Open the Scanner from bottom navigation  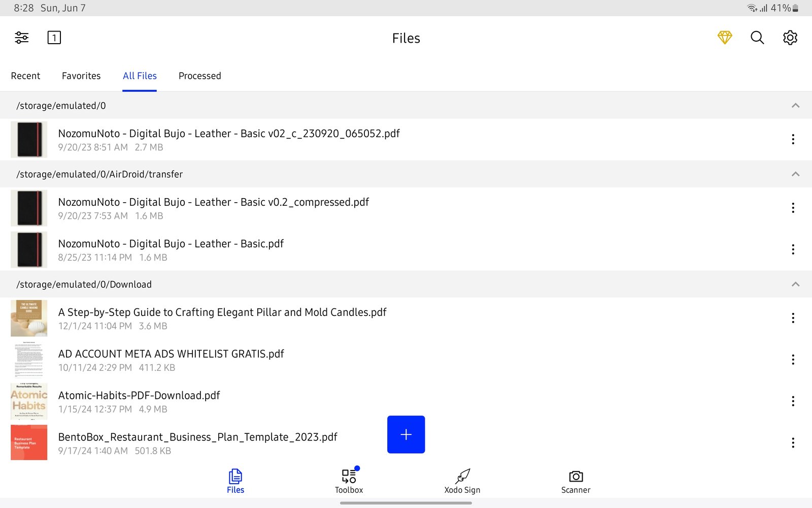coord(576,482)
